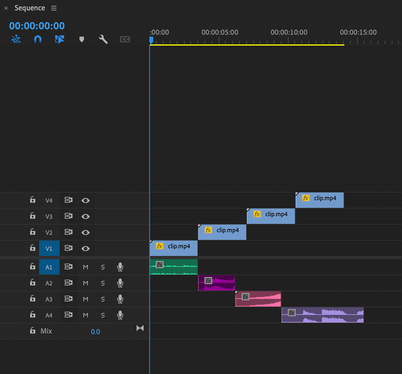402x374 pixels.
Task: Click the Mix track output arrows icon
Action: (140, 328)
